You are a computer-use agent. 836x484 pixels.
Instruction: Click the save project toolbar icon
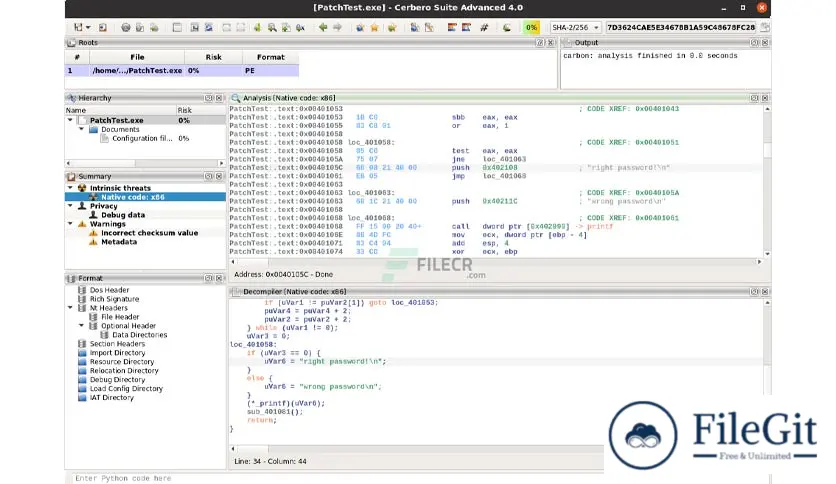pos(78,27)
